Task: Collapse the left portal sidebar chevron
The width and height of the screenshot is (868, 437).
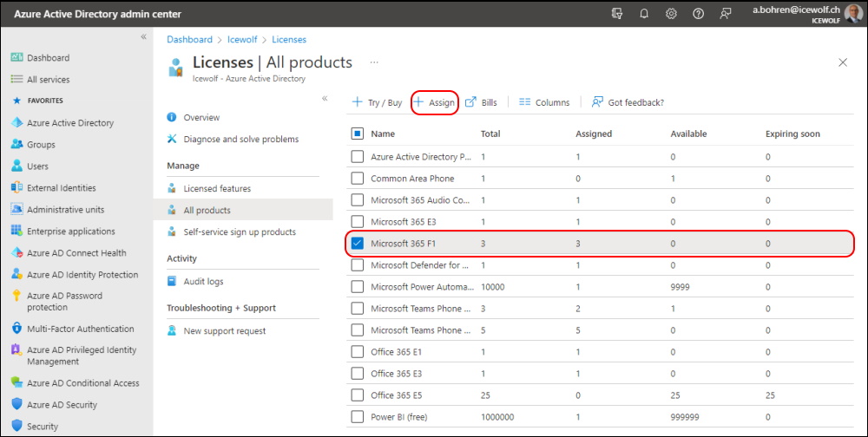Action: pyautogui.click(x=143, y=36)
